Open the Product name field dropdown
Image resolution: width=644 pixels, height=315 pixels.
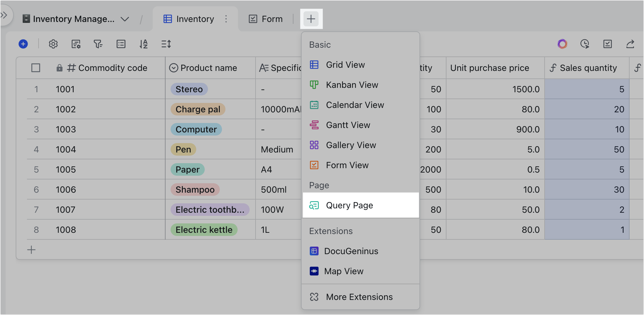click(x=174, y=68)
